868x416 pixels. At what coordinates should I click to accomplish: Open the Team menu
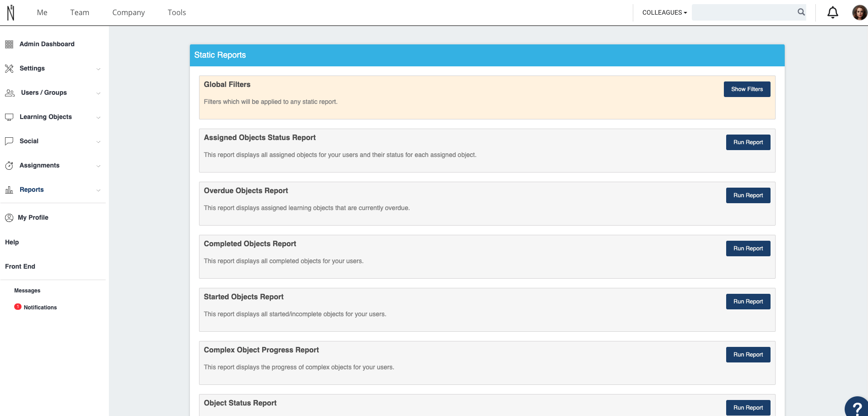coord(80,12)
